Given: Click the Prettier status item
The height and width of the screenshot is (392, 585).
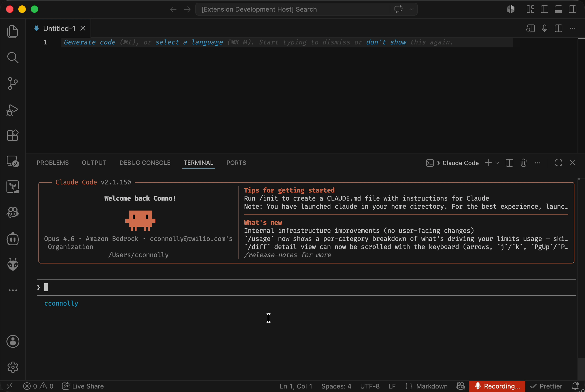Looking at the screenshot, I should pos(546,386).
